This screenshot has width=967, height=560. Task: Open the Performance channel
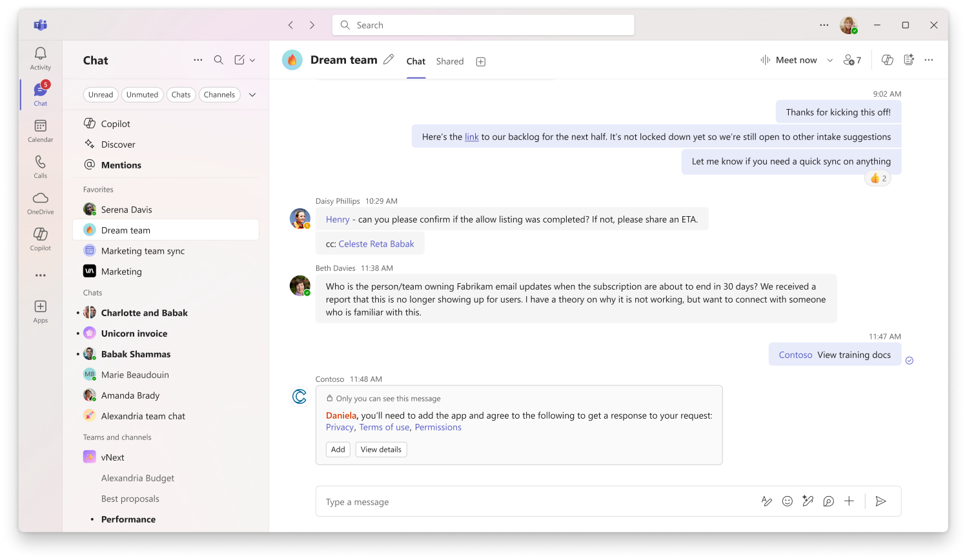click(166, 519)
